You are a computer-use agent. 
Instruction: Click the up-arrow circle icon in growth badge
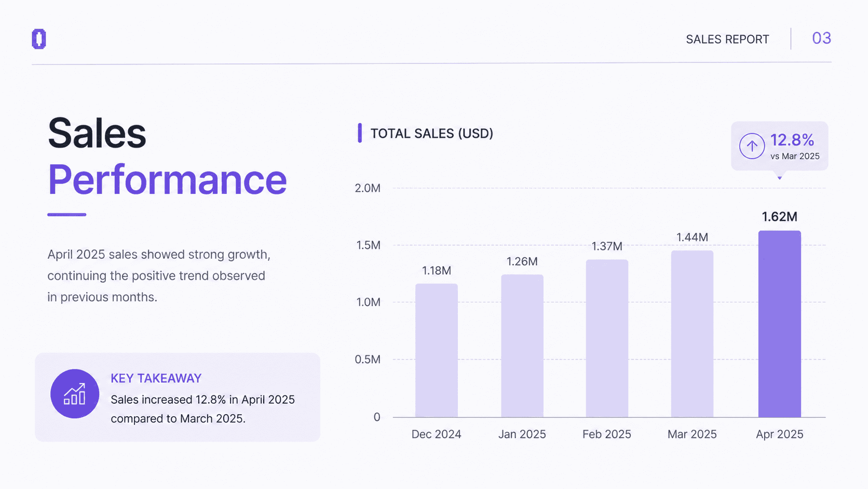pos(752,146)
